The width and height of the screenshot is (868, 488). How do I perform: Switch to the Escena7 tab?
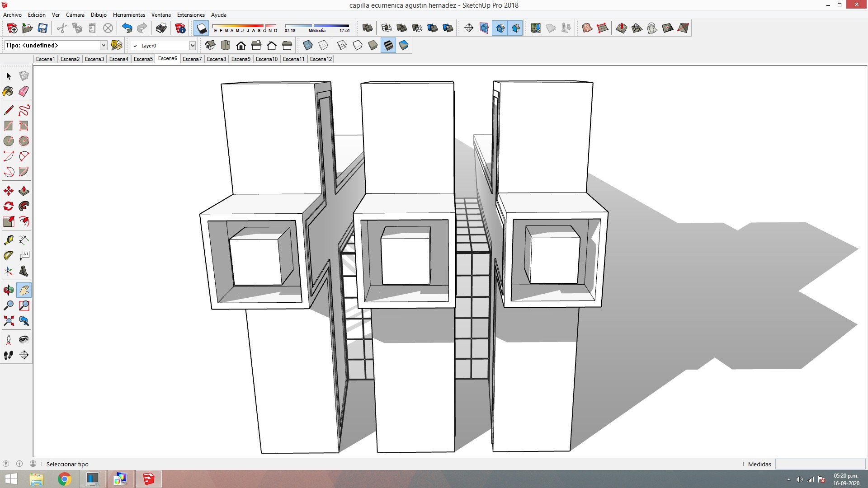192,59
